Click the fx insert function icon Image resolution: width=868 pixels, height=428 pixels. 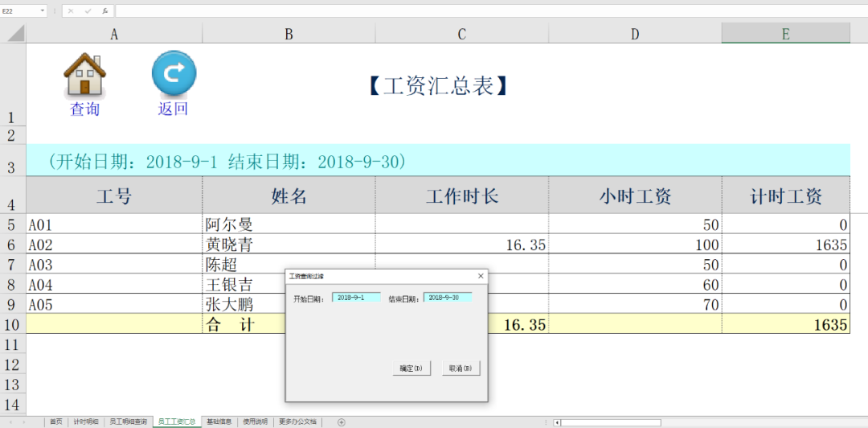104,11
